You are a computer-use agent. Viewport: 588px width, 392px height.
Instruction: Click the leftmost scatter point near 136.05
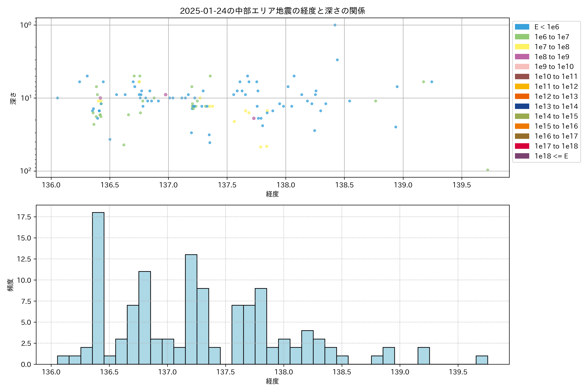57,98
